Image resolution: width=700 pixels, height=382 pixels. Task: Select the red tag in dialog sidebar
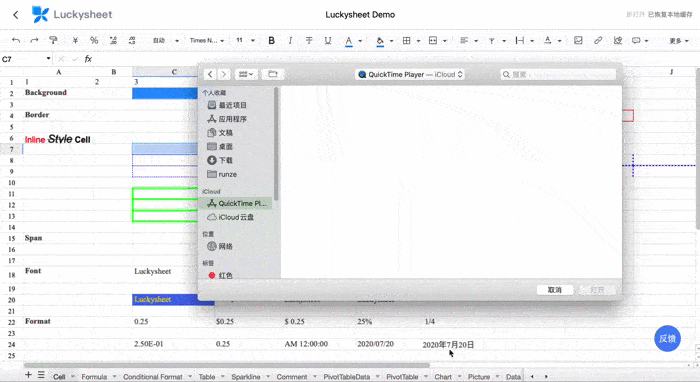(x=220, y=275)
